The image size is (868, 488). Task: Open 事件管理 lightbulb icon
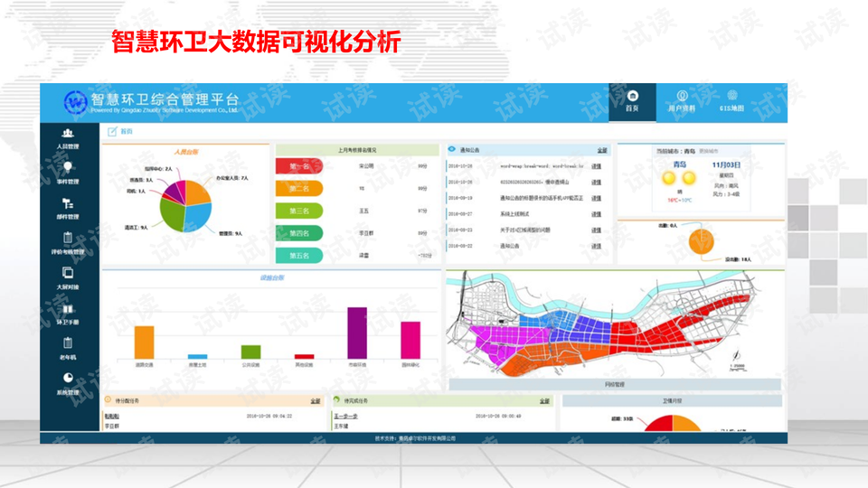pos(68,167)
